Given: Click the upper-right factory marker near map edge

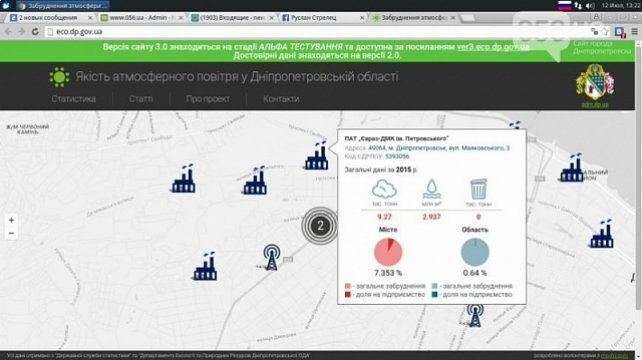Looking at the screenshot, I should click(x=572, y=168).
